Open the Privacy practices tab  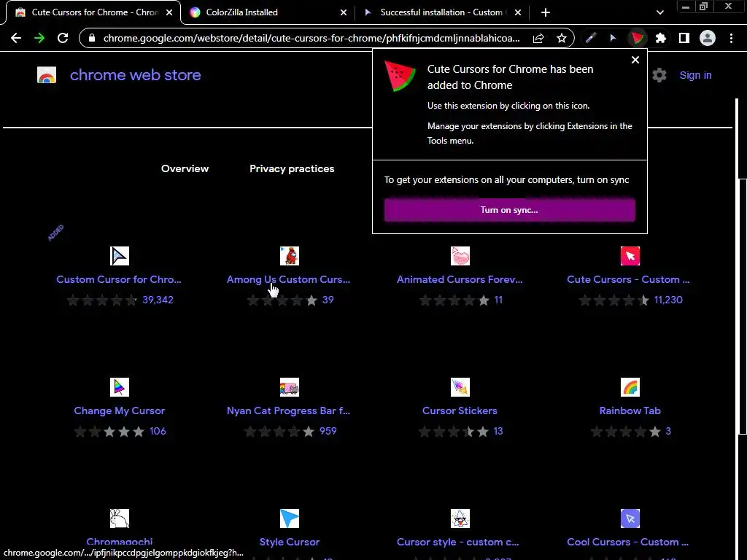click(292, 168)
